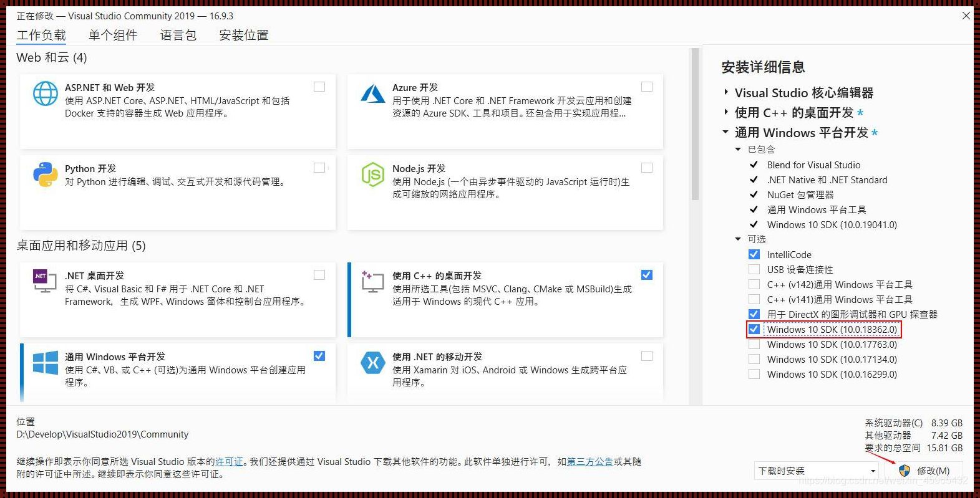Check Windows 10 SDK (10.0.17134.0)
This screenshot has width=980, height=498.
click(754, 359)
